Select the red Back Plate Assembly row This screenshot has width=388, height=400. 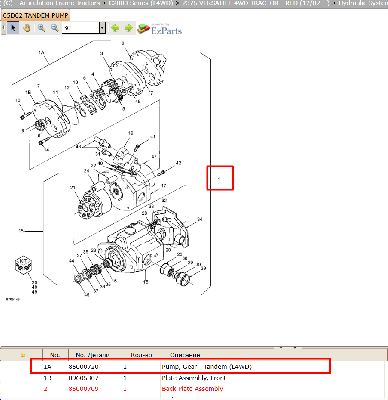[x=192, y=388]
